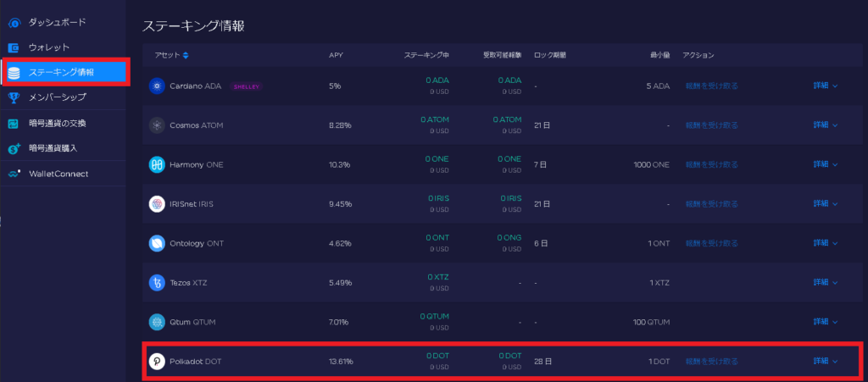Click the 10.3% APY value
Viewport: 868px width, 382px height.
(x=339, y=164)
